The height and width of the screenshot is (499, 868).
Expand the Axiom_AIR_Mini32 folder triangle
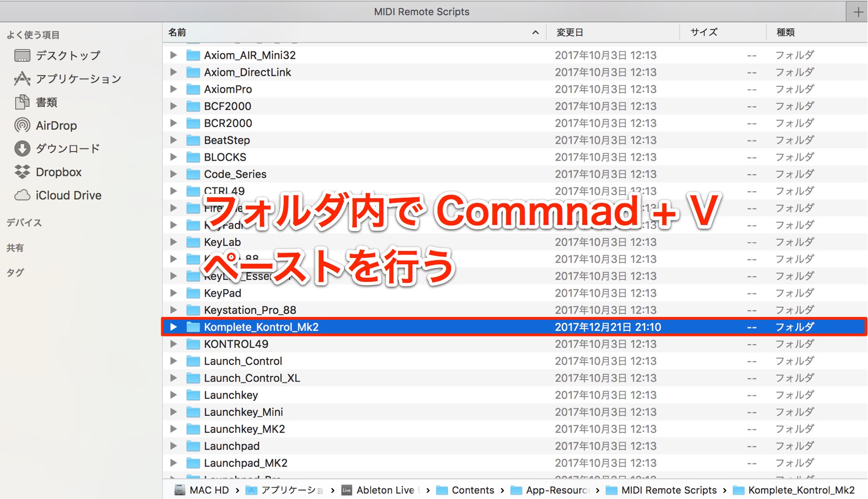click(x=174, y=55)
